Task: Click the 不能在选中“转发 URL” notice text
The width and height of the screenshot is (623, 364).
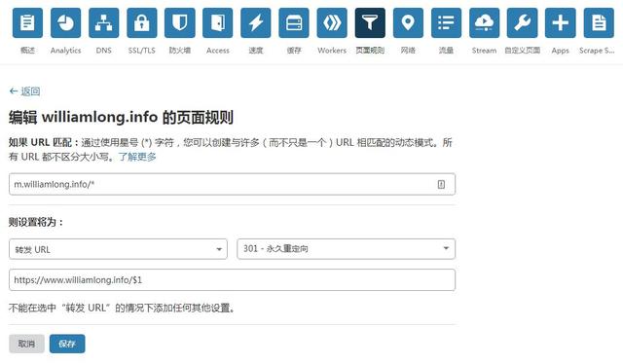Action: pos(123,308)
